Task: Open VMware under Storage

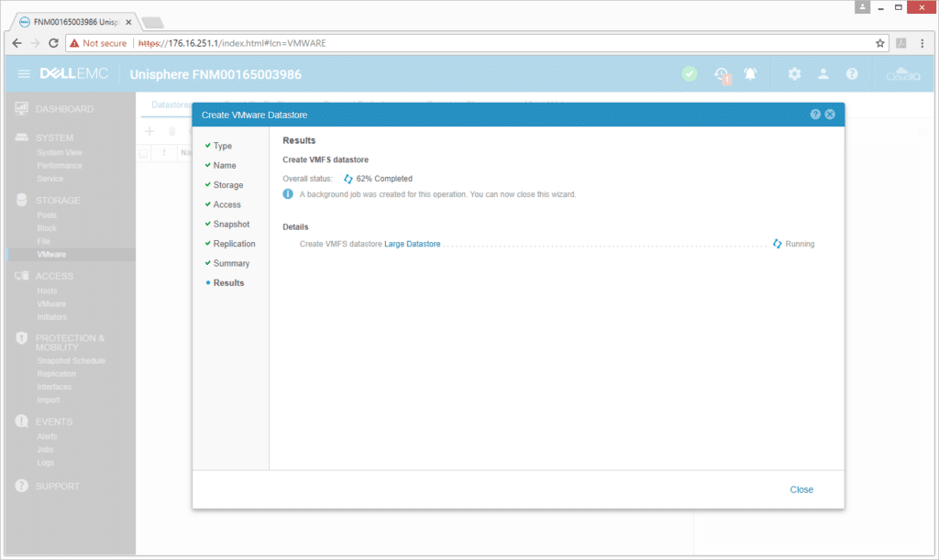Action: [x=51, y=255]
